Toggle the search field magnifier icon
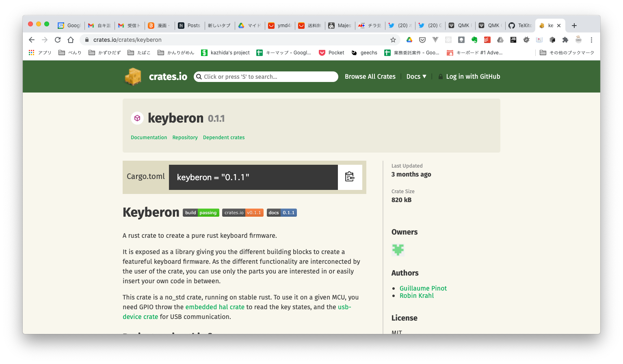Viewport: 623px width, 364px height. (x=199, y=77)
